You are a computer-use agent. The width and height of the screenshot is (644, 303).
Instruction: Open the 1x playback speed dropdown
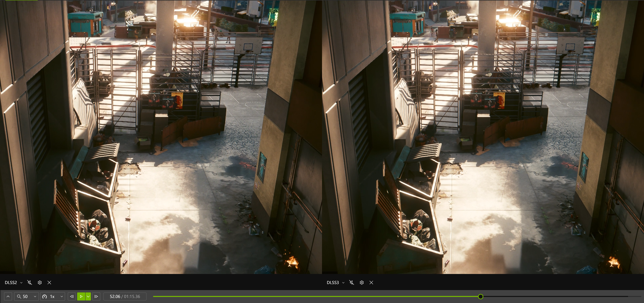(x=62, y=296)
